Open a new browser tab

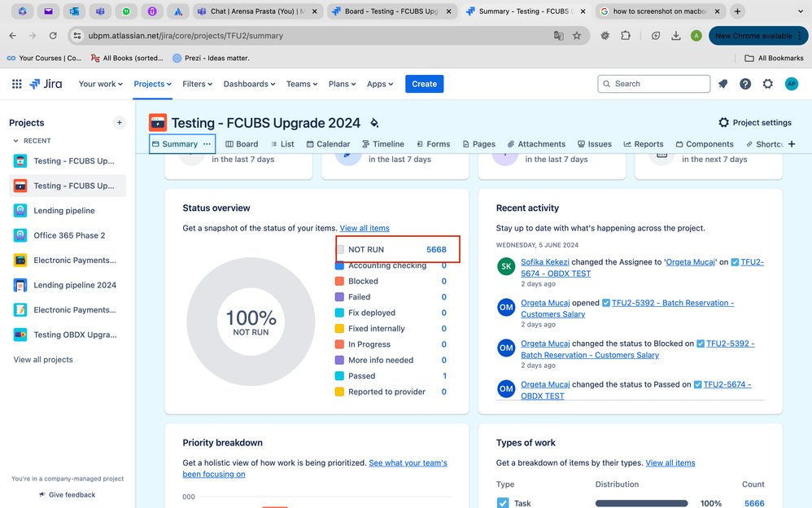737,11
